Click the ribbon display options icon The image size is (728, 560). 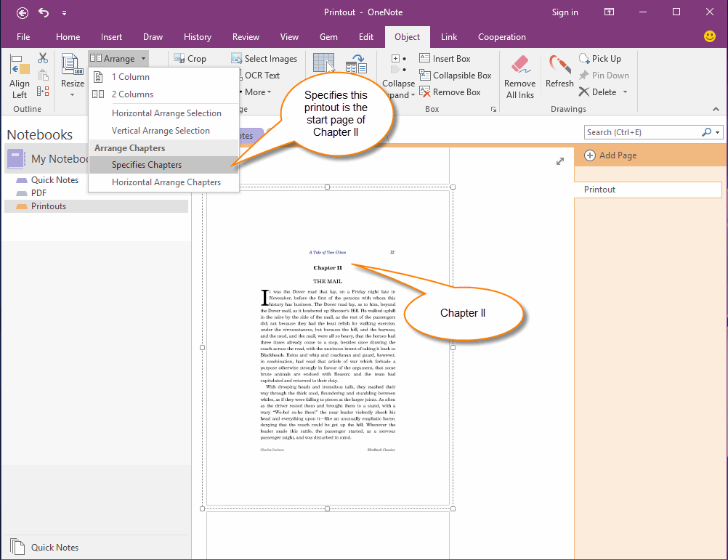pyautogui.click(x=609, y=12)
